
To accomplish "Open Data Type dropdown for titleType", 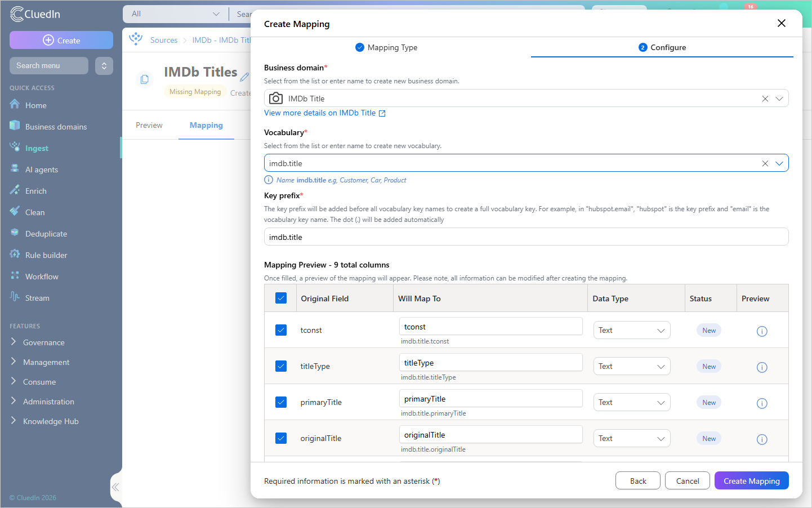I will pos(632,366).
